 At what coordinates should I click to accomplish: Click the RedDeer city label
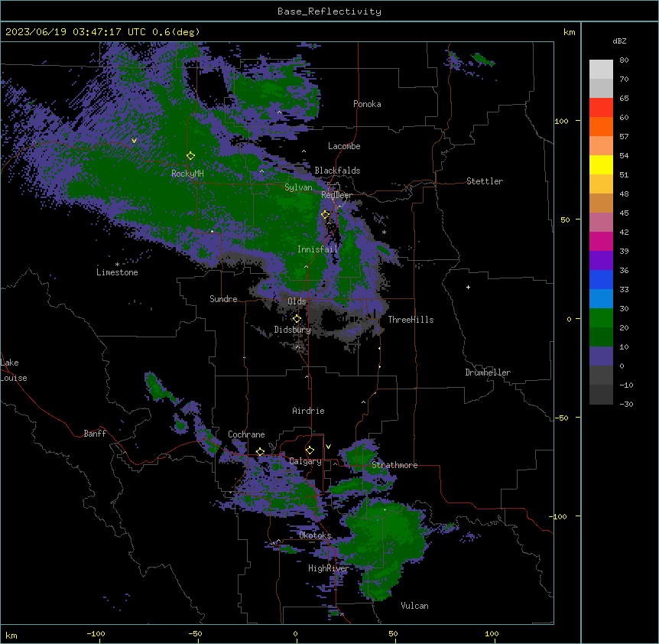pos(336,195)
